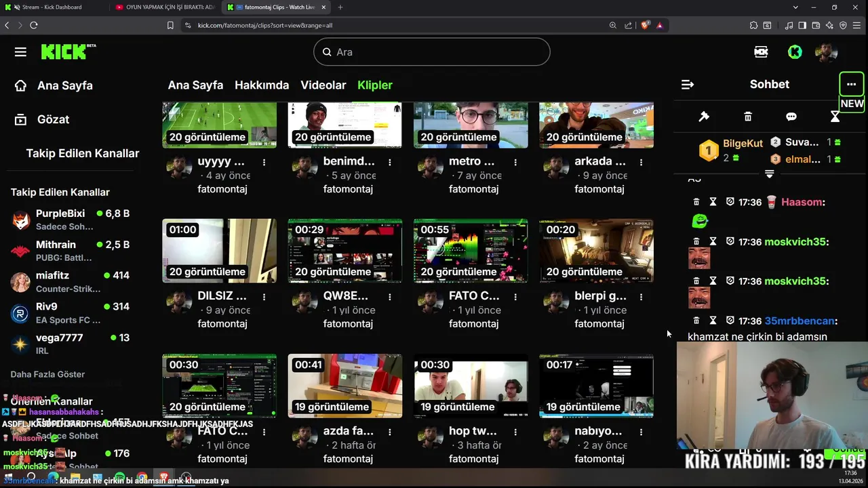
Task: Click Daha Fazla Göster to show more
Action: [x=47, y=374]
